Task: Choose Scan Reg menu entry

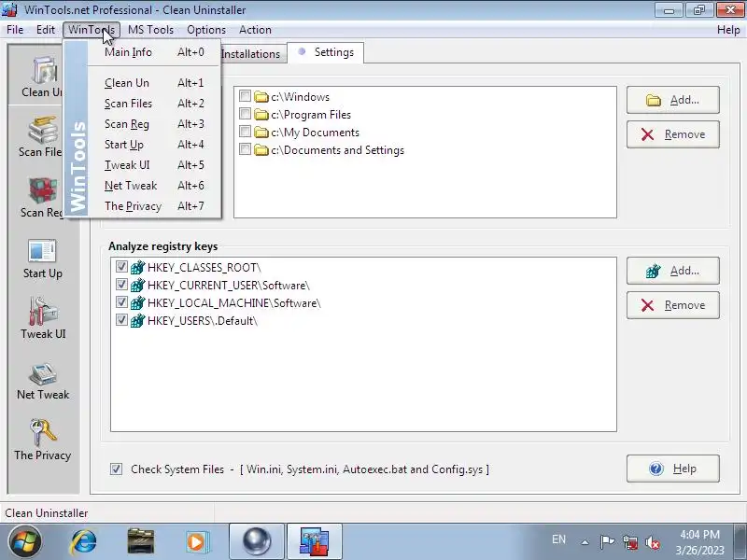Action: coord(154,124)
